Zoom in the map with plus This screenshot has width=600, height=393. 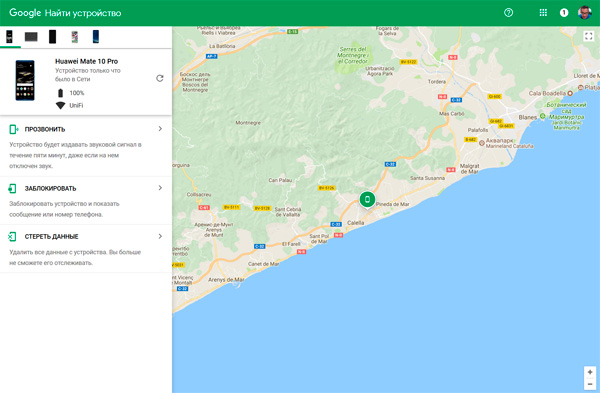[590, 372]
